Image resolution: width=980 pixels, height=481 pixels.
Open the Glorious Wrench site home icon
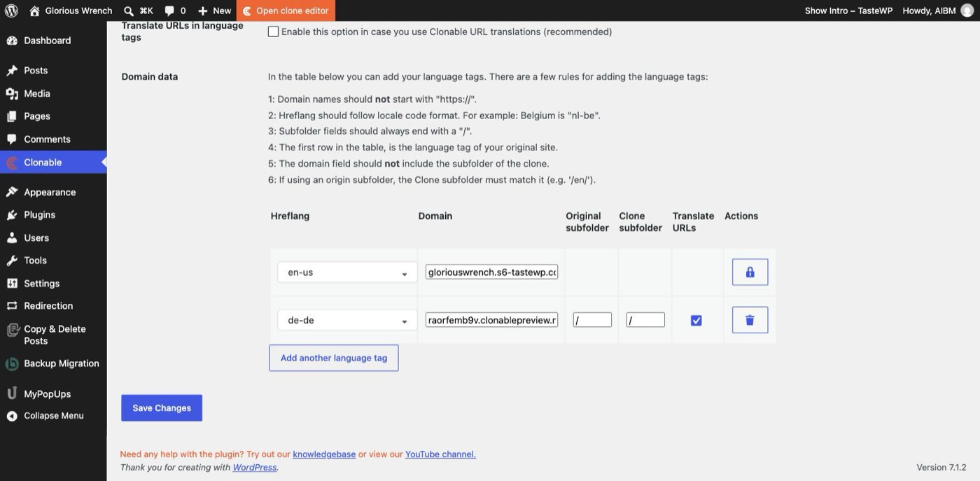[35, 11]
